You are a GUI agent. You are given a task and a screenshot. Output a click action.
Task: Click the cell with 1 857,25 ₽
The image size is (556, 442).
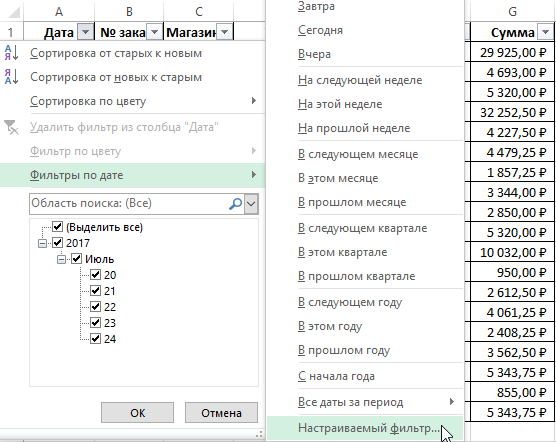point(512,172)
